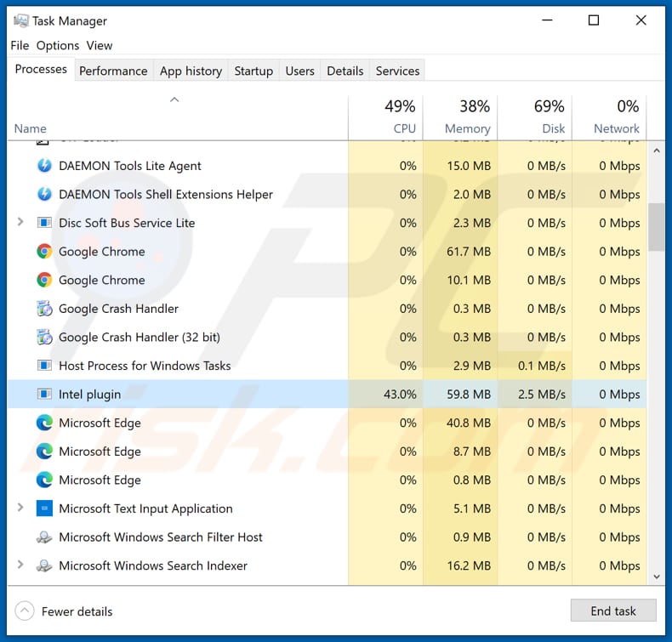Close the Task Manager window
The image size is (672, 642).
tap(641, 20)
